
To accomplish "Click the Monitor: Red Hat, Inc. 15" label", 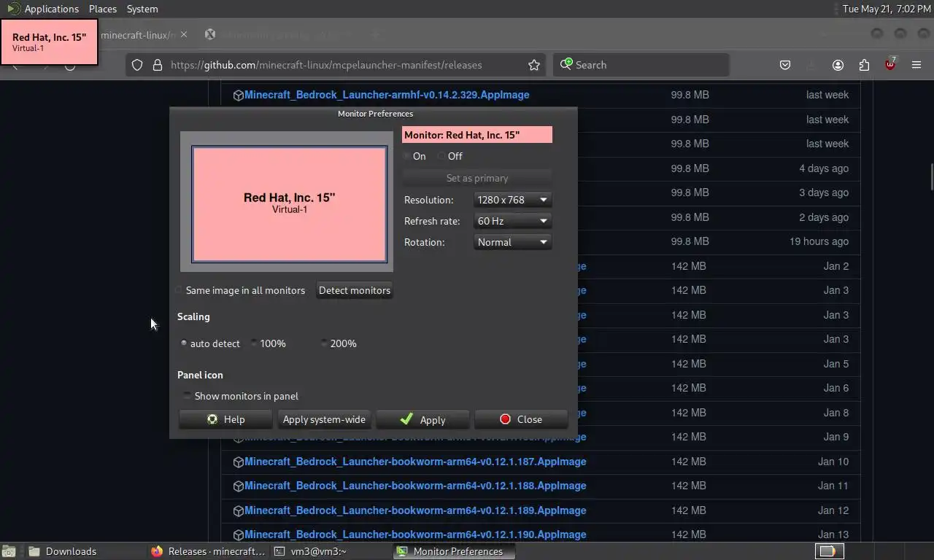I will [477, 135].
